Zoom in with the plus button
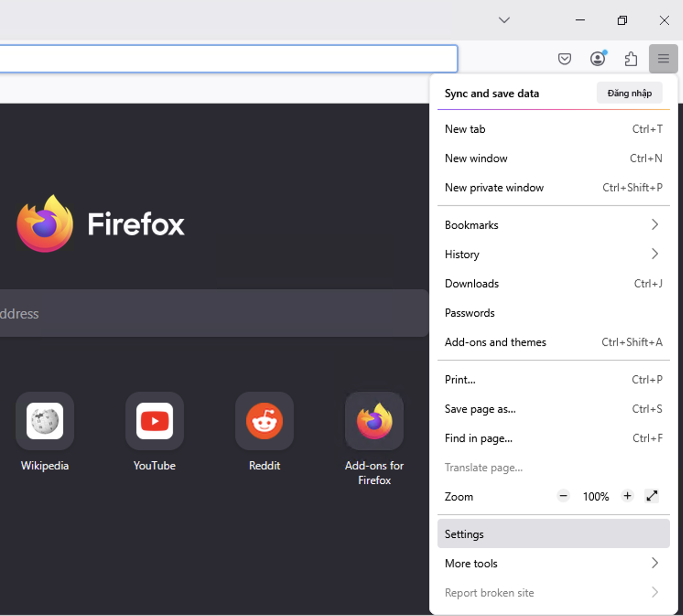The height and width of the screenshot is (616, 683). (627, 496)
